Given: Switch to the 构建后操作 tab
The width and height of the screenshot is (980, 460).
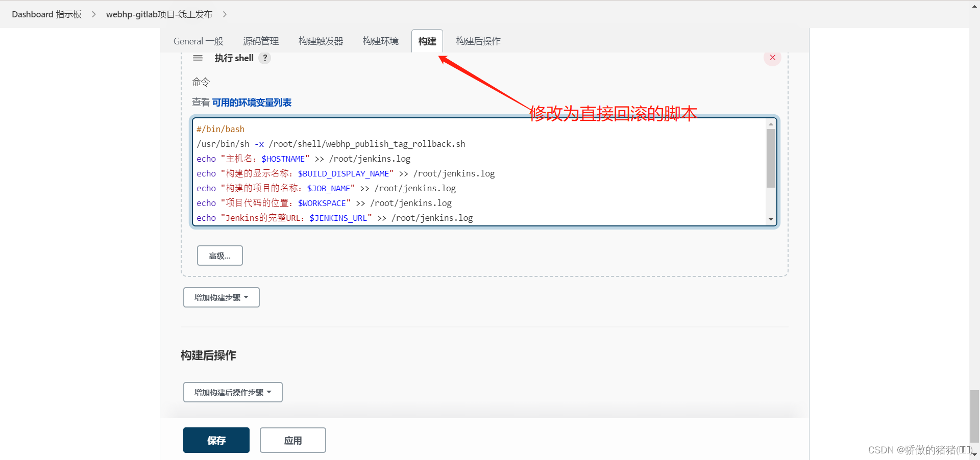Looking at the screenshot, I should [478, 41].
